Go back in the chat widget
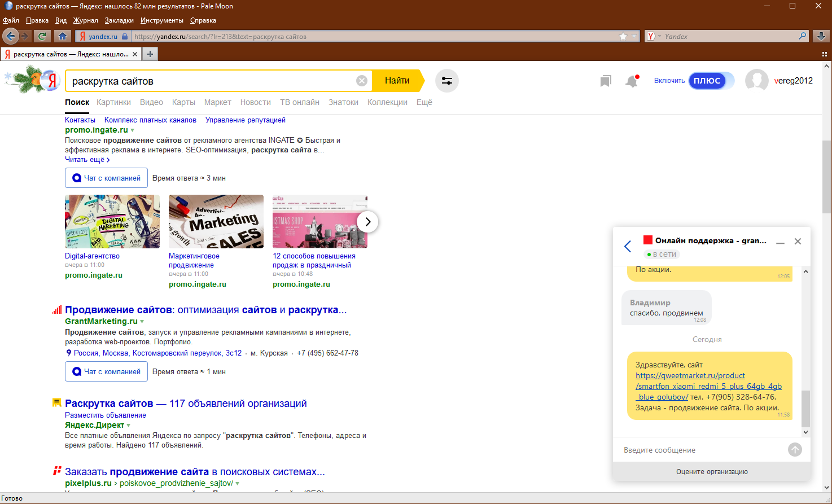The height and width of the screenshot is (504, 832). coord(628,246)
